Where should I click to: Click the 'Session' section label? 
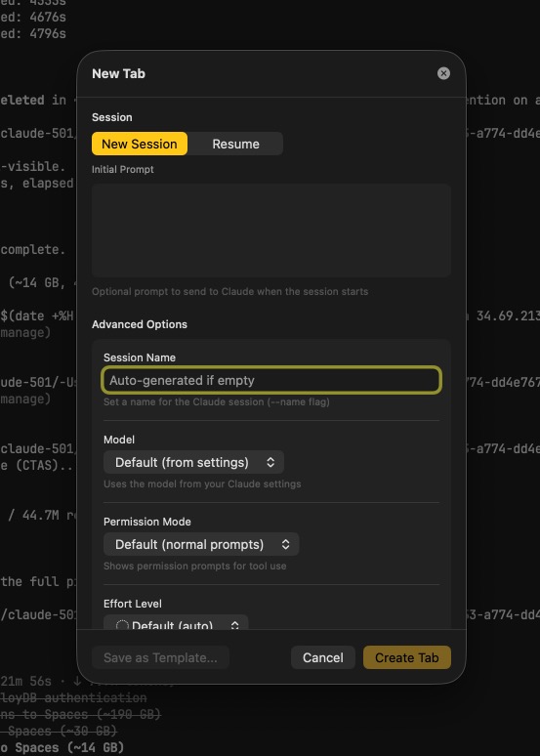point(112,117)
